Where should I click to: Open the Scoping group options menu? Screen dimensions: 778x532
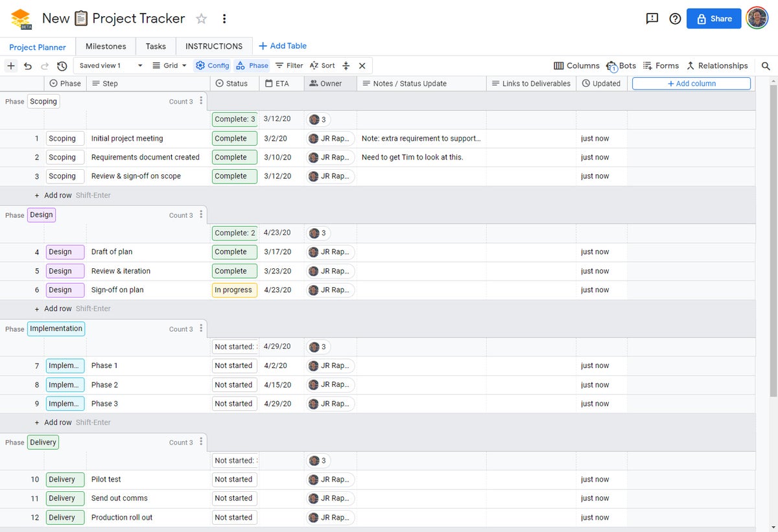201,101
